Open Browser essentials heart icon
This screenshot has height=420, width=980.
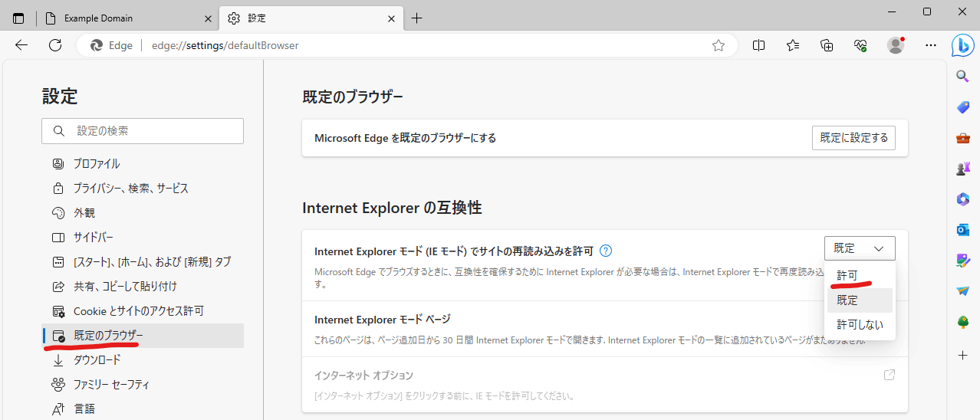point(860,45)
